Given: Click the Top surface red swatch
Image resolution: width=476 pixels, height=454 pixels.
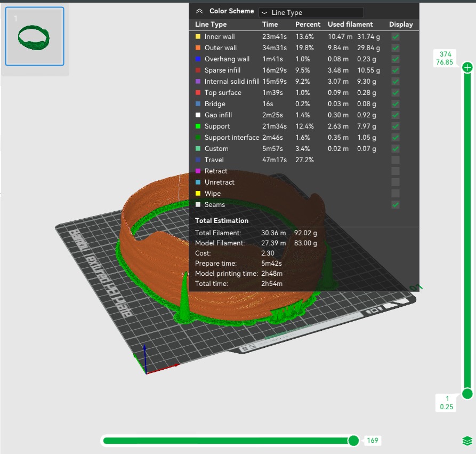Looking at the screenshot, I should 198,93.
